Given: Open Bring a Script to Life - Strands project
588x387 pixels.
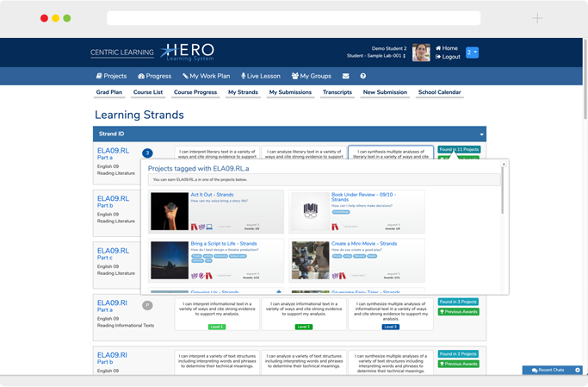Looking at the screenshot, I should click(x=224, y=244).
